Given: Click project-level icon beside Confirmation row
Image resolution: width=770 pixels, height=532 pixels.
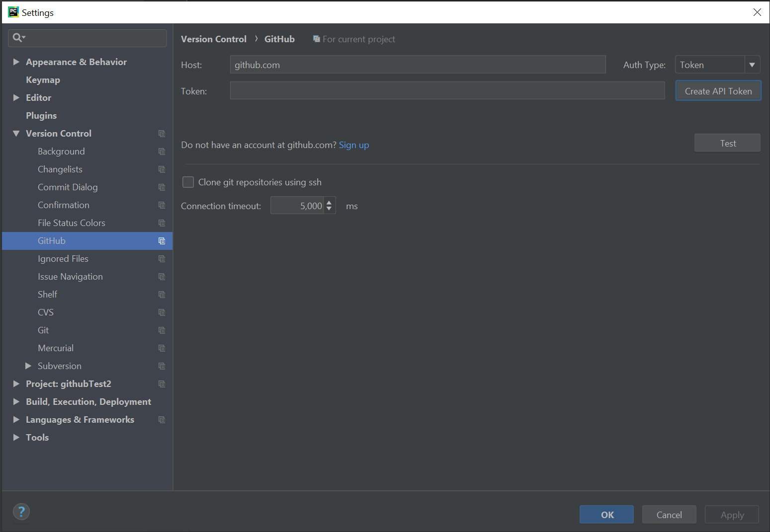Looking at the screenshot, I should click(x=162, y=205).
